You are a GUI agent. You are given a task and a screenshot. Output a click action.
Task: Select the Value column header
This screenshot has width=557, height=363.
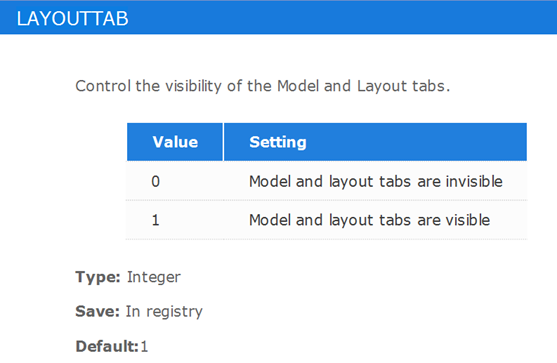coord(175,142)
